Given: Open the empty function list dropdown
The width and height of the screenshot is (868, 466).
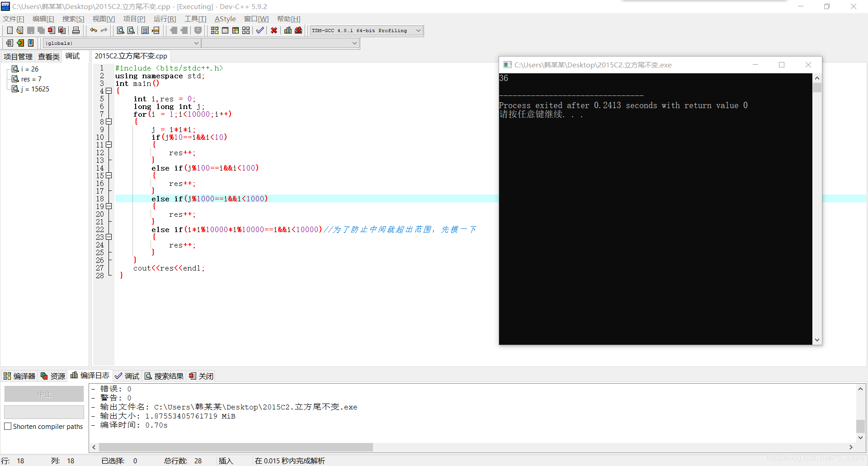Looking at the screenshot, I should click(x=354, y=43).
